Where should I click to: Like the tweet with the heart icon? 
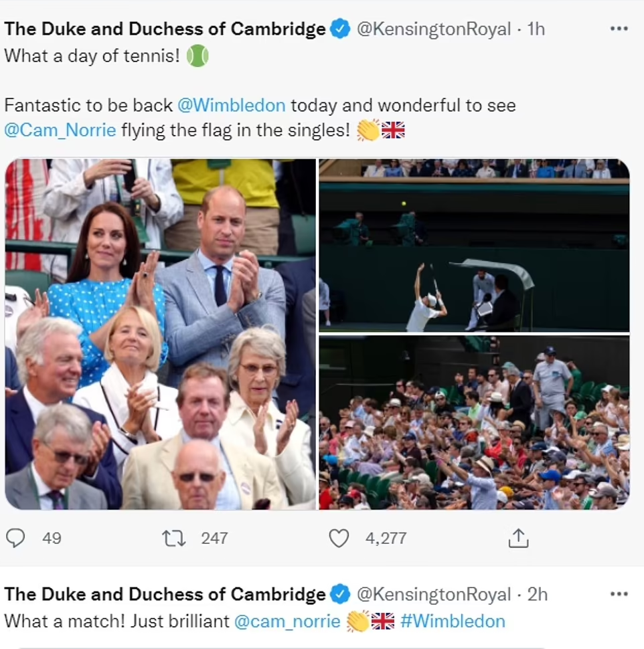click(x=339, y=537)
